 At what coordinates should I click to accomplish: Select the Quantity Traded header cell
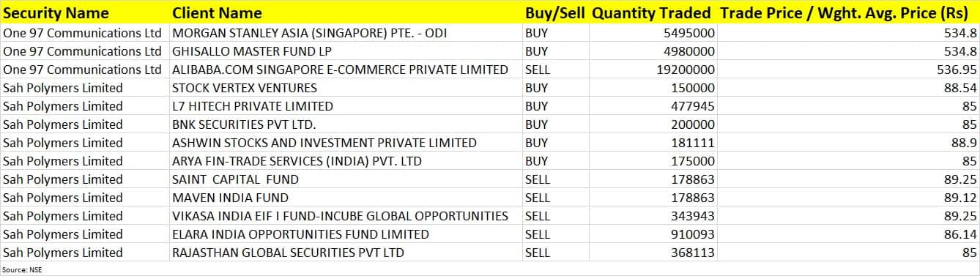point(652,12)
